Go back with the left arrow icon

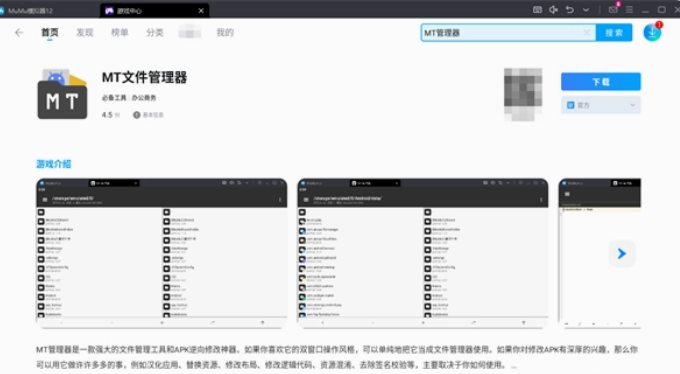19,33
